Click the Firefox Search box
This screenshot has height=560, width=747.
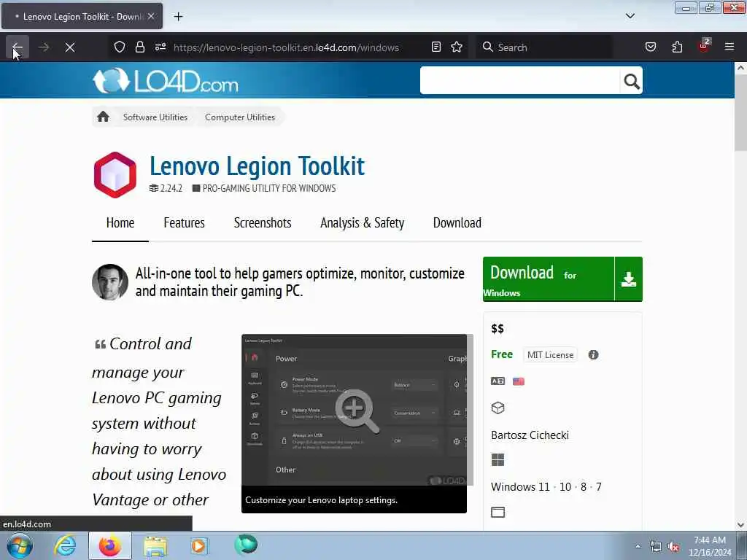543,47
